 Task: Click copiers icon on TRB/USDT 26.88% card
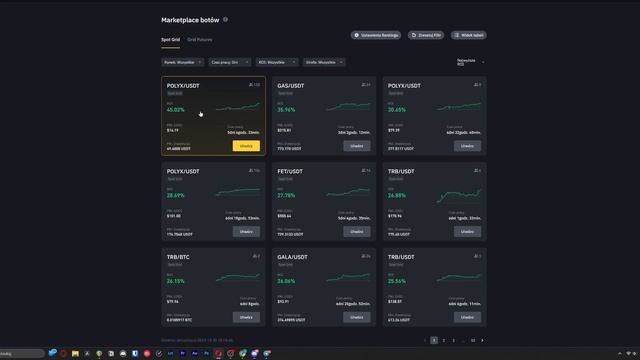(x=477, y=171)
